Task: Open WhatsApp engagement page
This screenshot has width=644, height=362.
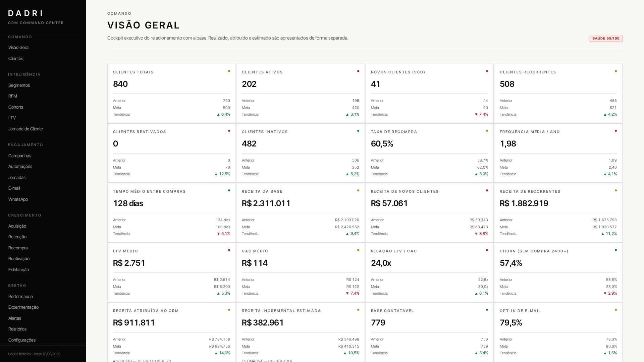Action: tap(18, 199)
